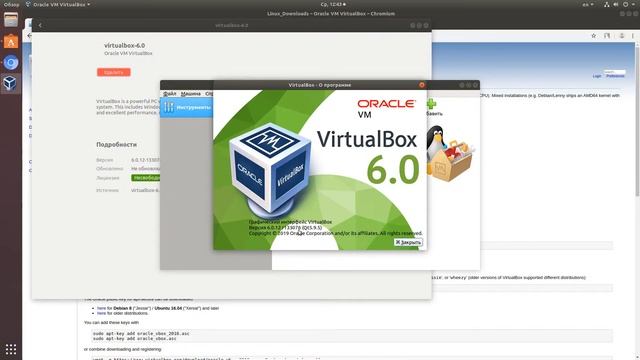Bookmark this page with the star icon

pyautogui.click(x=593, y=36)
